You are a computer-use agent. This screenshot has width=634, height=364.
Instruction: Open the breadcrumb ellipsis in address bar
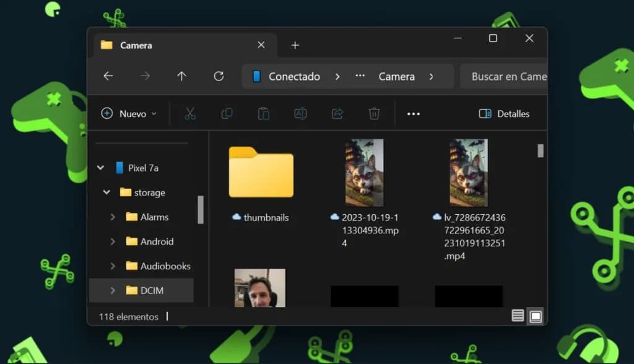[360, 76]
